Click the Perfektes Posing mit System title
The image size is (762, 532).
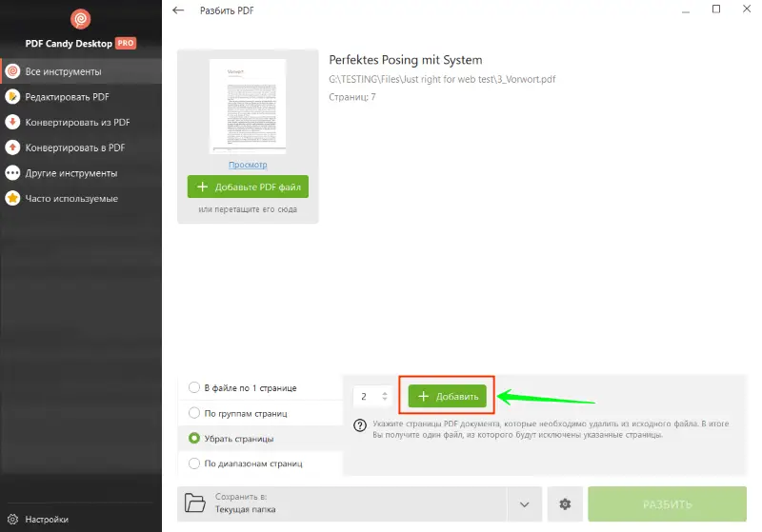(x=406, y=60)
